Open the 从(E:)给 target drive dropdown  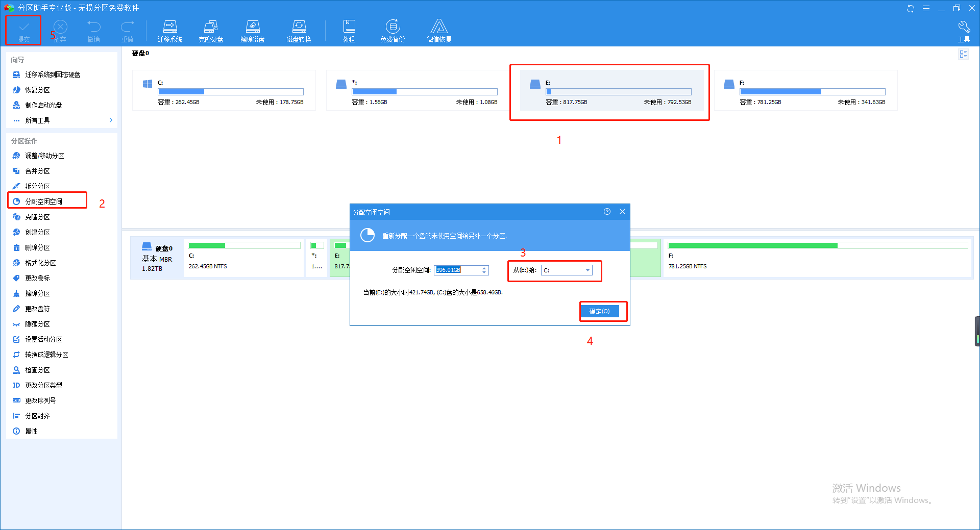click(x=567, y=270)
